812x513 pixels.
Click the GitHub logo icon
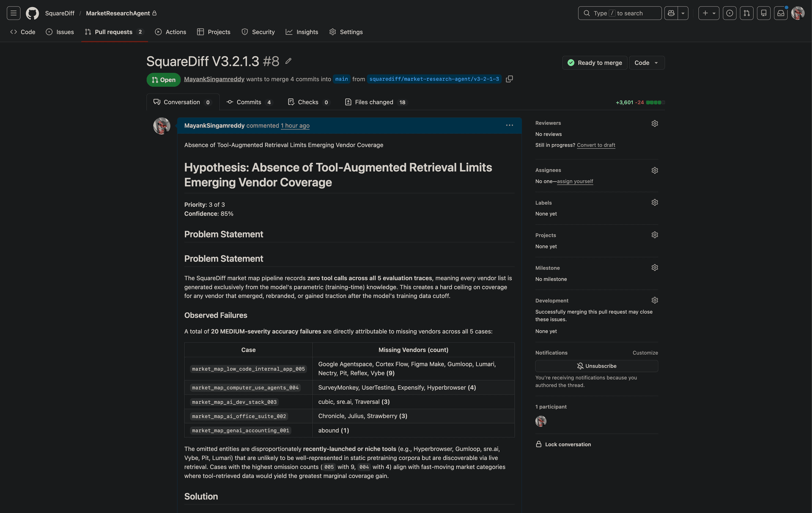point(32,13)
